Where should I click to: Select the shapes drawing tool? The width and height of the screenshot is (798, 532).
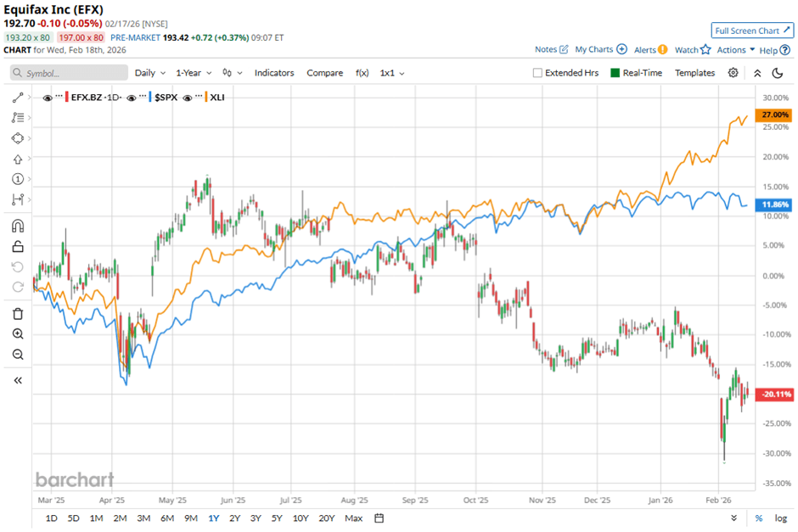coord(17,138)
